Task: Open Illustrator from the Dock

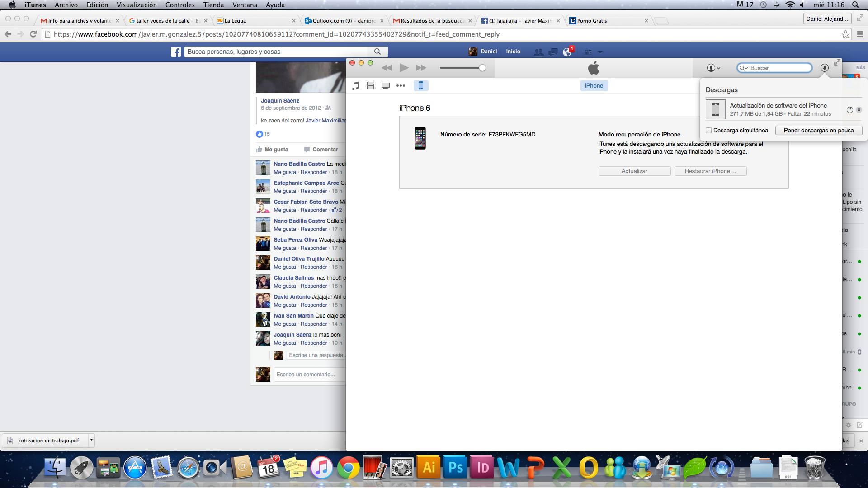Action: point(428,468)
